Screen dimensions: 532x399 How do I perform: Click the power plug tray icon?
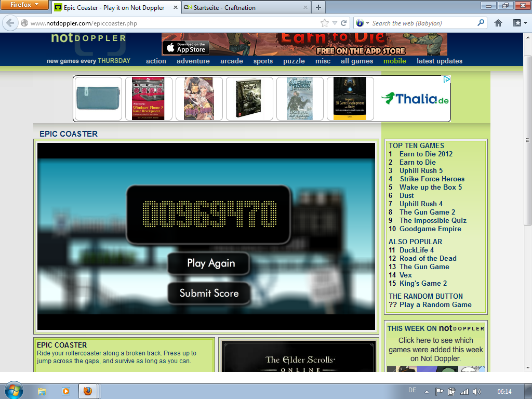(451, 392)
